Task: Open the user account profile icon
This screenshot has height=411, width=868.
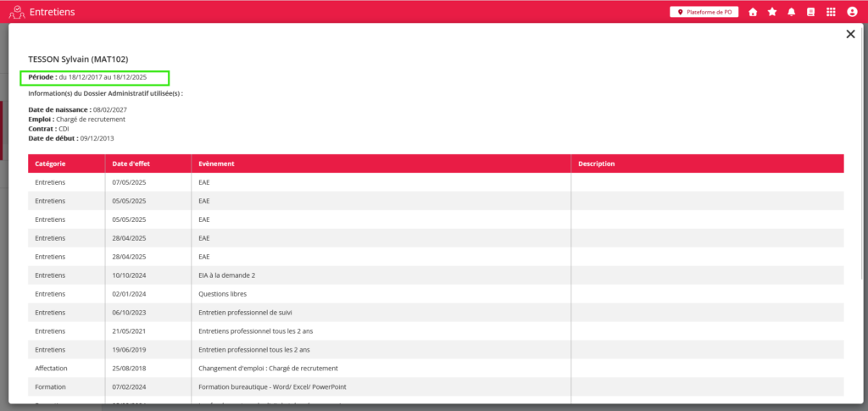Action: point(852,12)
